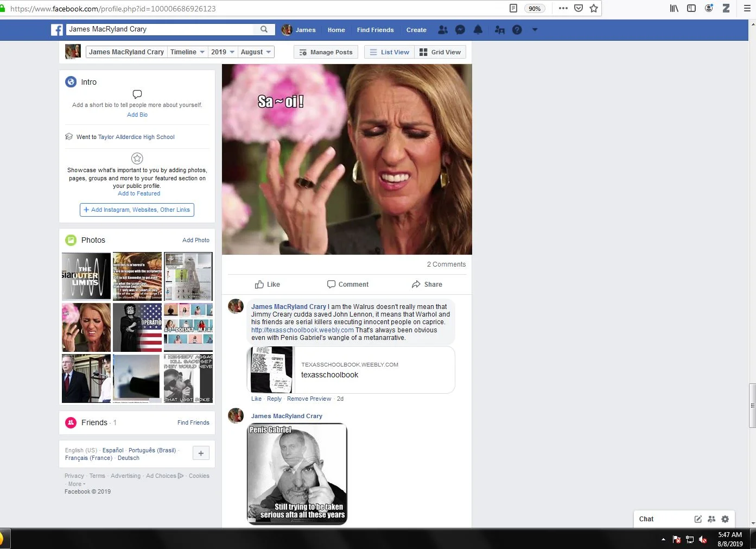This screenshot has height=549, width=756.
Task: Click the search magnifier button
Action: tap(264, 29)
